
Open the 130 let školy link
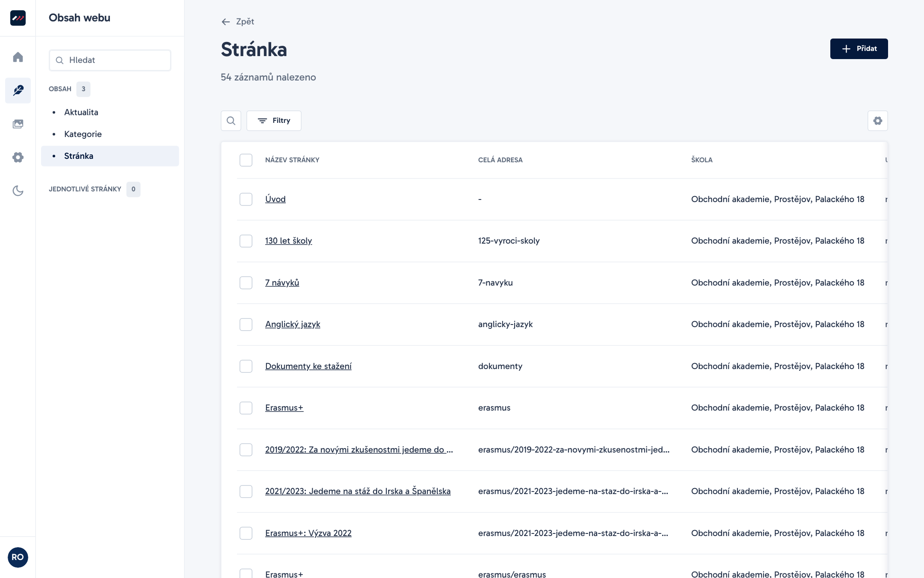pyautogui.click(x=289, y=241)
